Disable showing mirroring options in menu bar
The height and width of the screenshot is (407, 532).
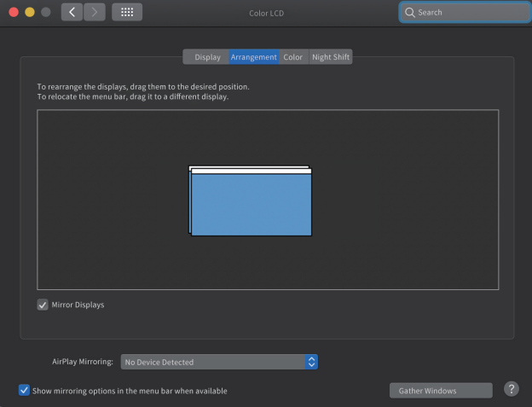(25, 390)
